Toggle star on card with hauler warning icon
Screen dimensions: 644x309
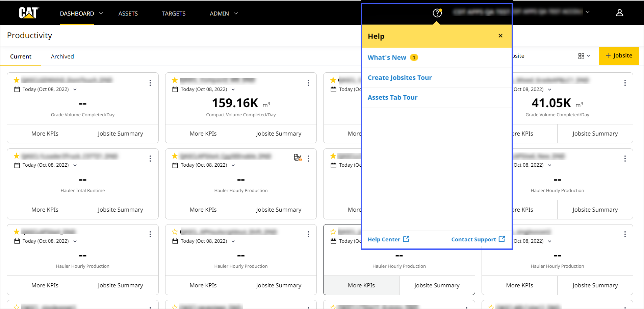[x=175, y=156]
